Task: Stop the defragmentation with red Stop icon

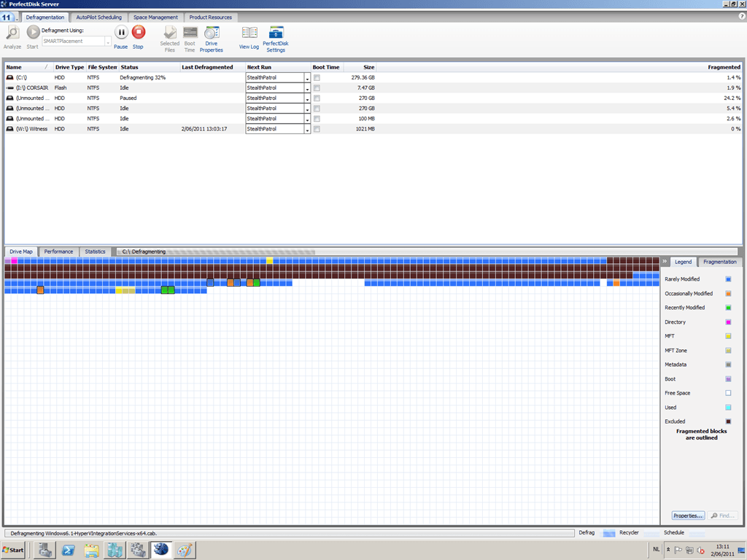Action: [139, 32]
